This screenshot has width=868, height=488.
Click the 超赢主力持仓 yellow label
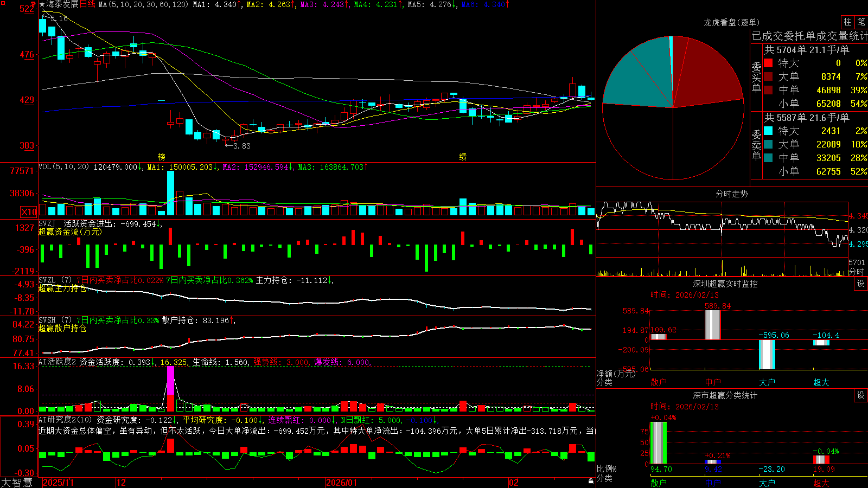(62, 288)
